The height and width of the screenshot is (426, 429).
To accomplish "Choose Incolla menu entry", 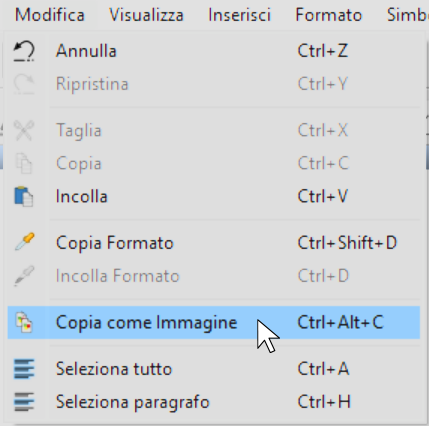I will click(x=214, y=196).
